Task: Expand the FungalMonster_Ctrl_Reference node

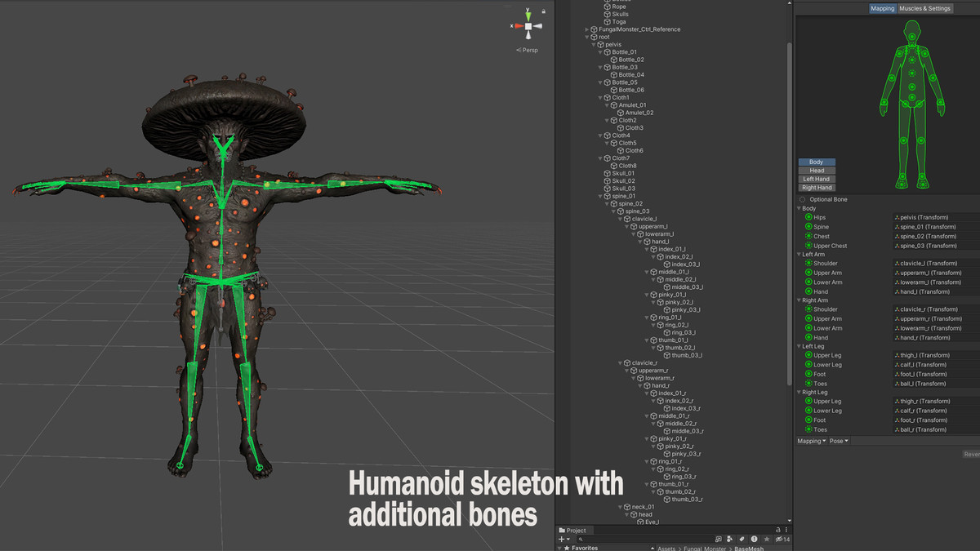Action: pos(587,29)
